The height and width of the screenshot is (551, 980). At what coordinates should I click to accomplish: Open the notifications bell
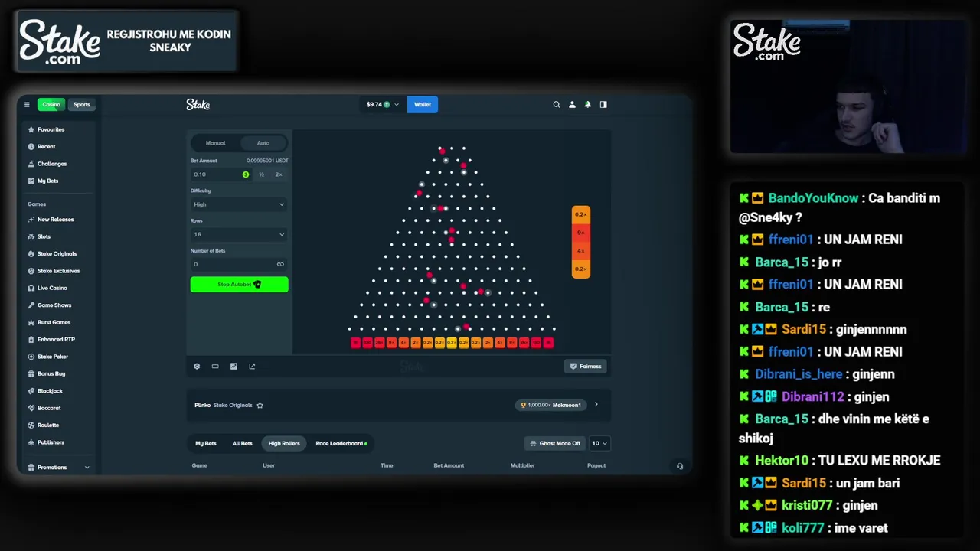click(588, 104)
